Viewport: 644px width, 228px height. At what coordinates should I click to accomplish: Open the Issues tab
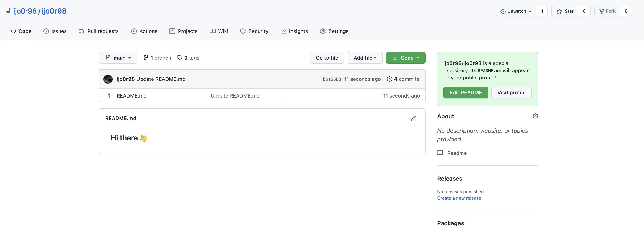coord(55,31)
